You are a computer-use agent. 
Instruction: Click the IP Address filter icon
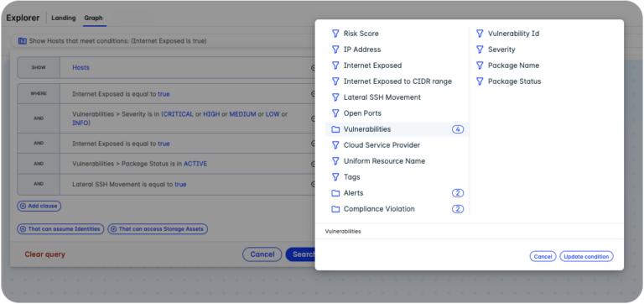coord(335,50)
